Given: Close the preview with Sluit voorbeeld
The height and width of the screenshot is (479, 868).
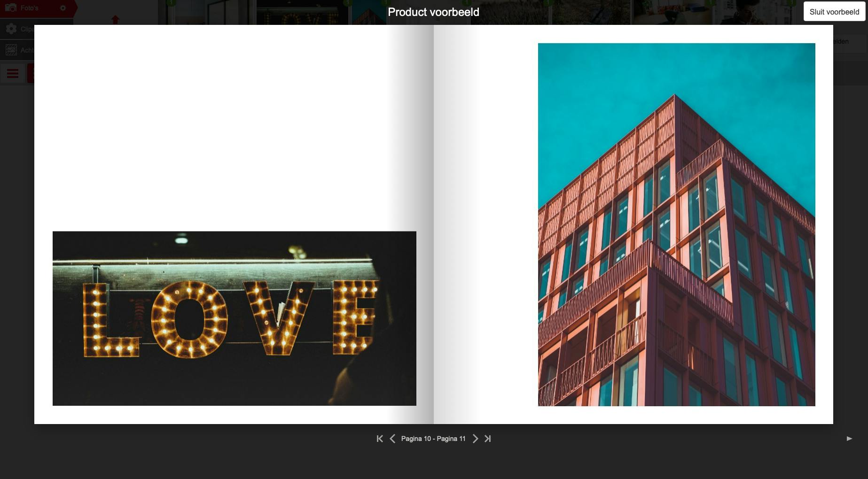Looking at the screenshot, I should click(834, 12).
